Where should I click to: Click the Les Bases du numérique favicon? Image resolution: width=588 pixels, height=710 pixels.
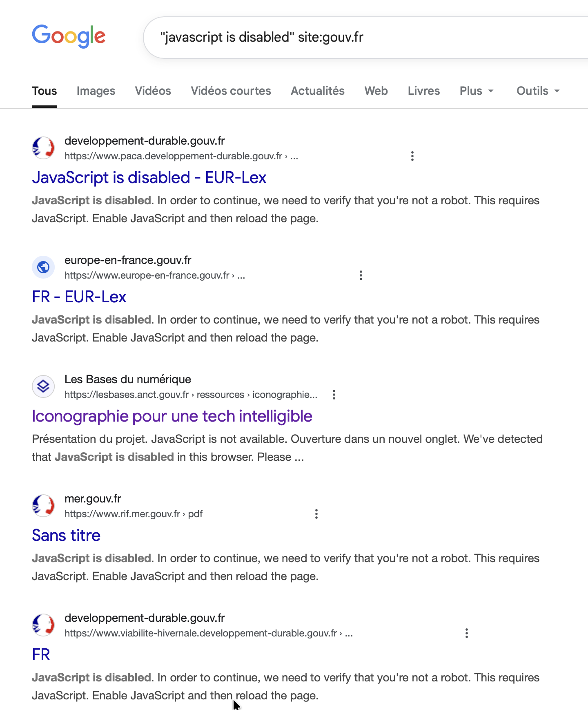[x=43, y=386]
